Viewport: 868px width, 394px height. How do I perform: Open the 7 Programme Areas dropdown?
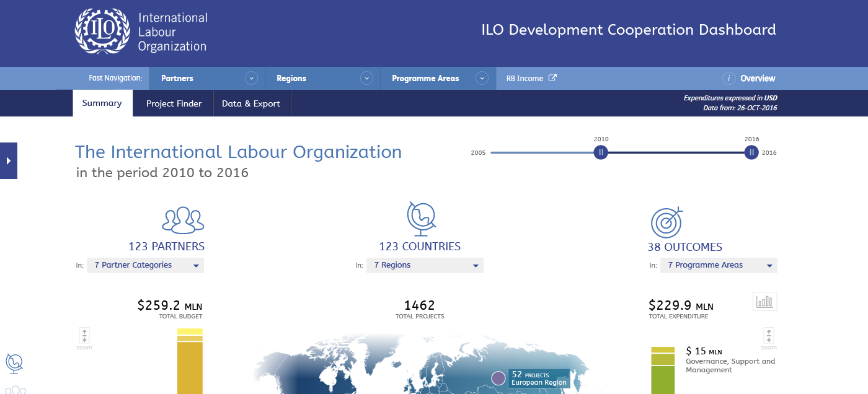coord(719,265)
